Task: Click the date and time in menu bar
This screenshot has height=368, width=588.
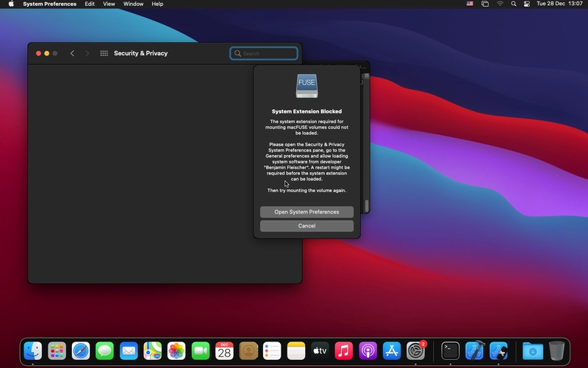Action: coord(559,4)
